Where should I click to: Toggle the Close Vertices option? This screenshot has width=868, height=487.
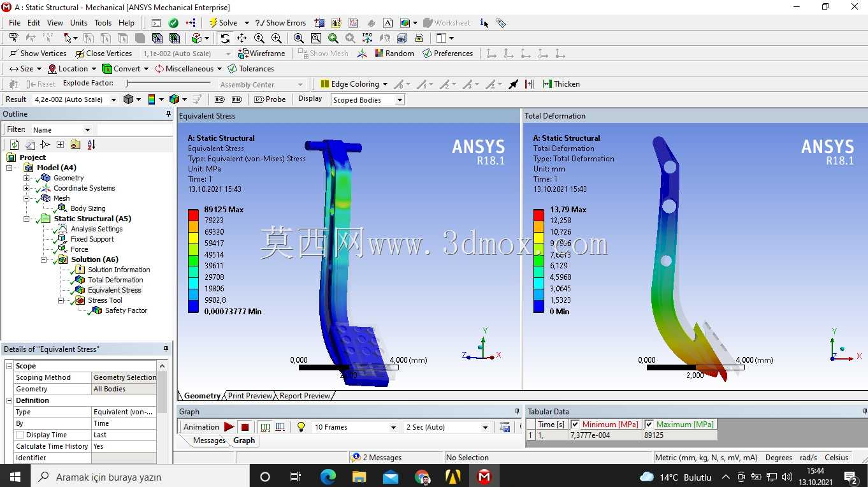click(103, 54)
